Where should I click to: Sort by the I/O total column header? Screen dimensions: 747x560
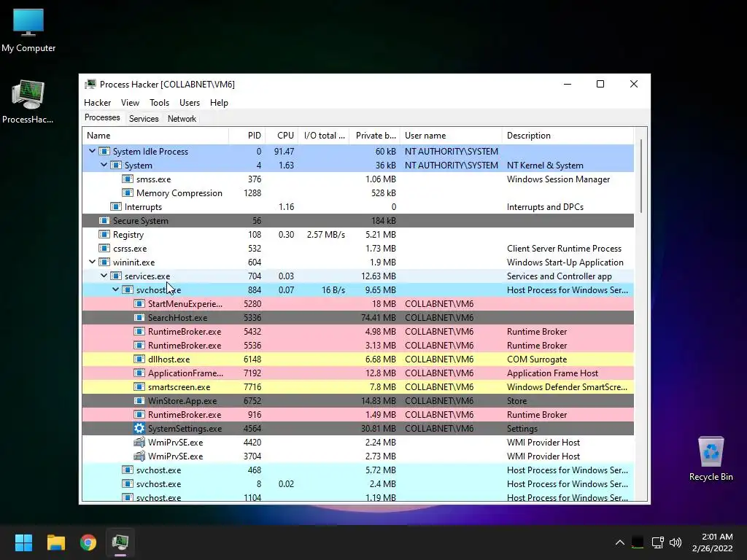pos(324,136)
